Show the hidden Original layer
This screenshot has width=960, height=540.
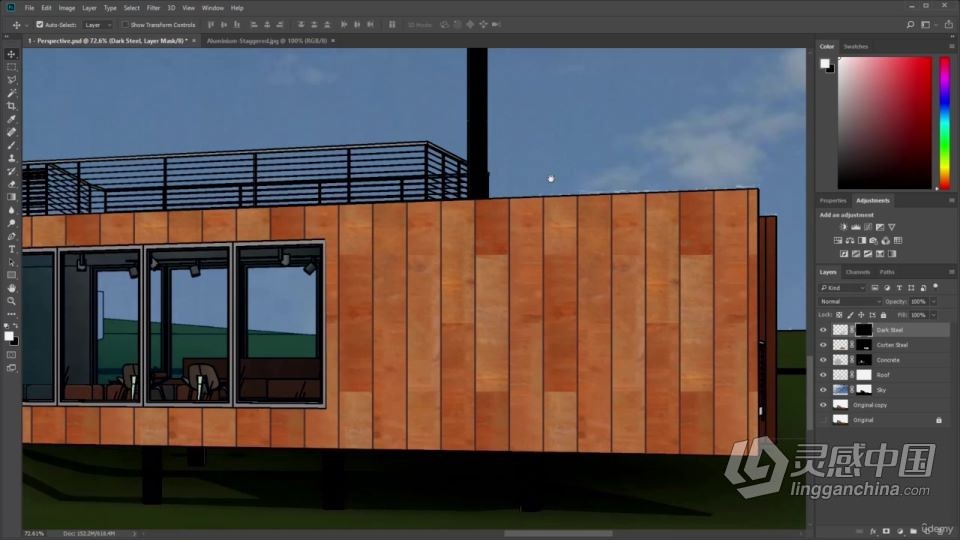tap(823, 420)
